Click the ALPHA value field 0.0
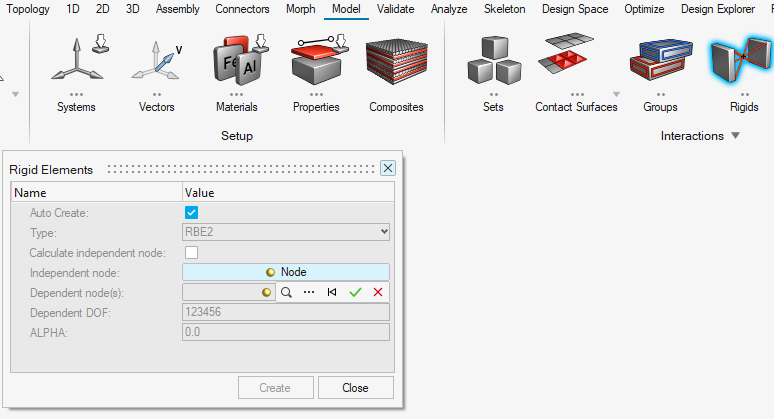This screenshot has width=774, height=419. [x=286, y=332]
